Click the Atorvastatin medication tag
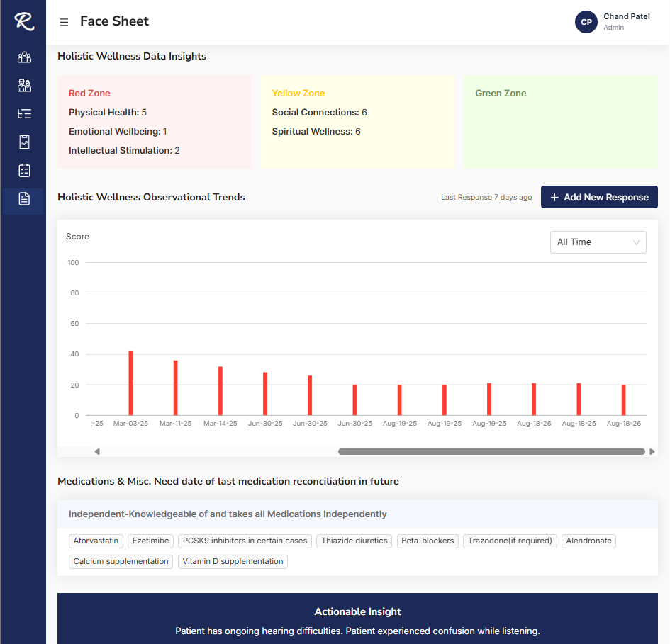The width and height of the screenshot is (670, 644). [96, 541]
